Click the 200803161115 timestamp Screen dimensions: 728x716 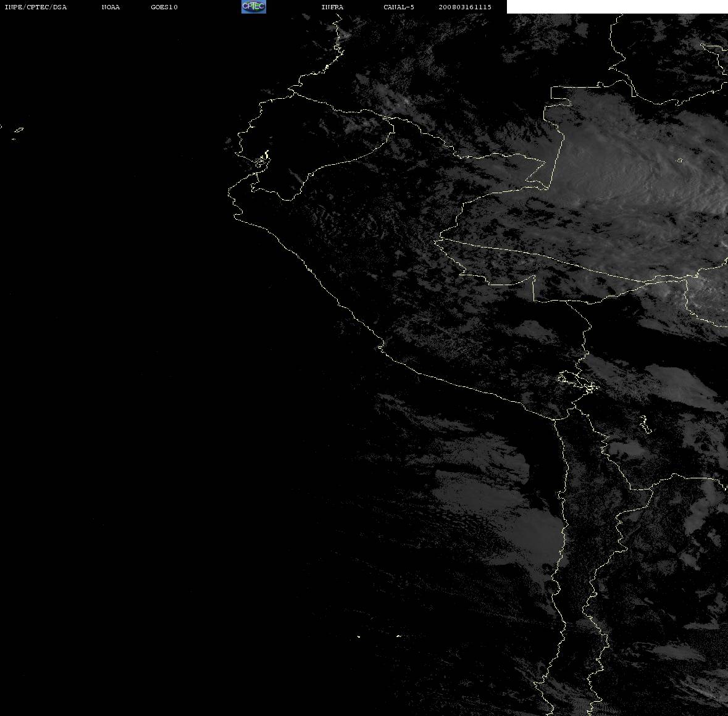click(465, 7)
